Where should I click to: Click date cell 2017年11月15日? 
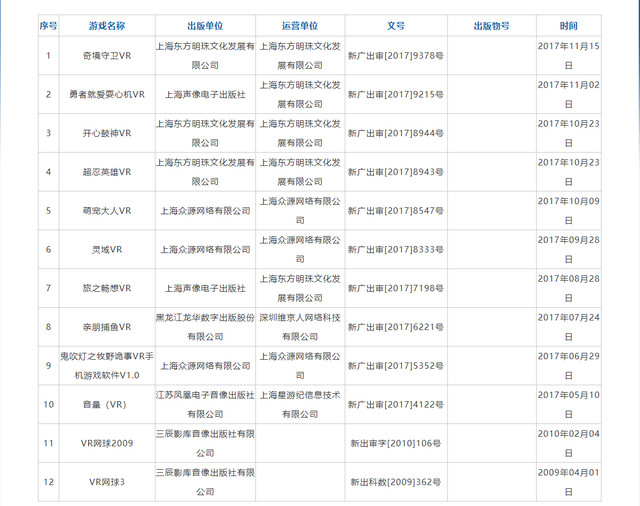(x=569, y=55)
